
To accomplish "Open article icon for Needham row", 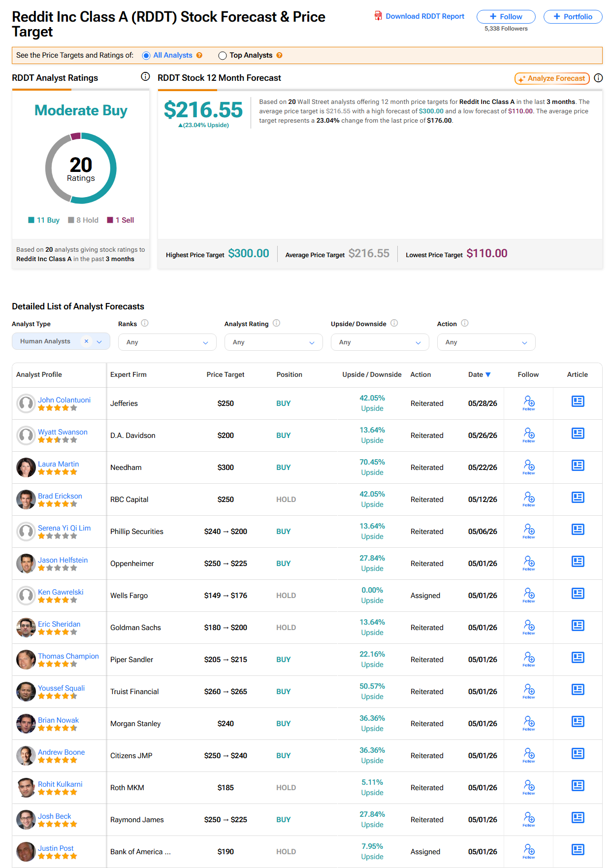I will coord(578,466).
